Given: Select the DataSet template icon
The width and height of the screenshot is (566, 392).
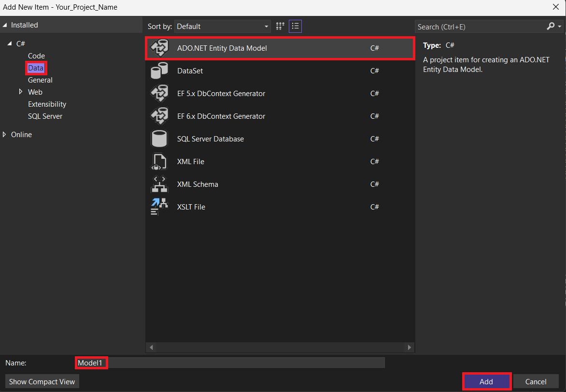Looking at the screenshot, I should point(159,71).
